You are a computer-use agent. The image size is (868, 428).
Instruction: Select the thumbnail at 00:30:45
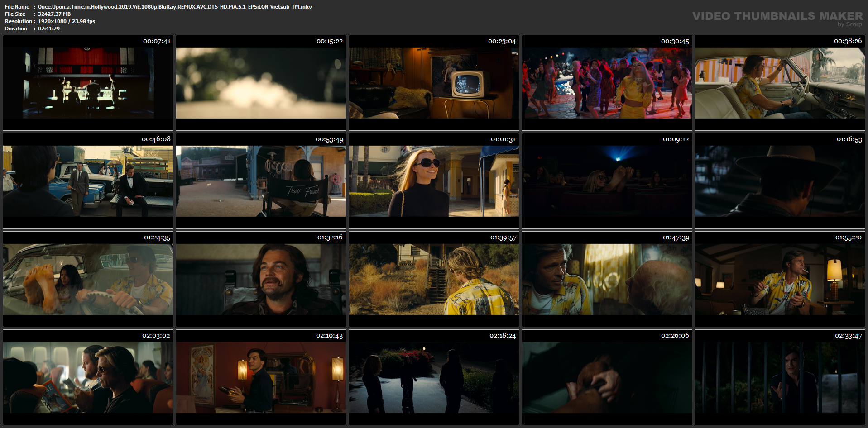[607, 83]
